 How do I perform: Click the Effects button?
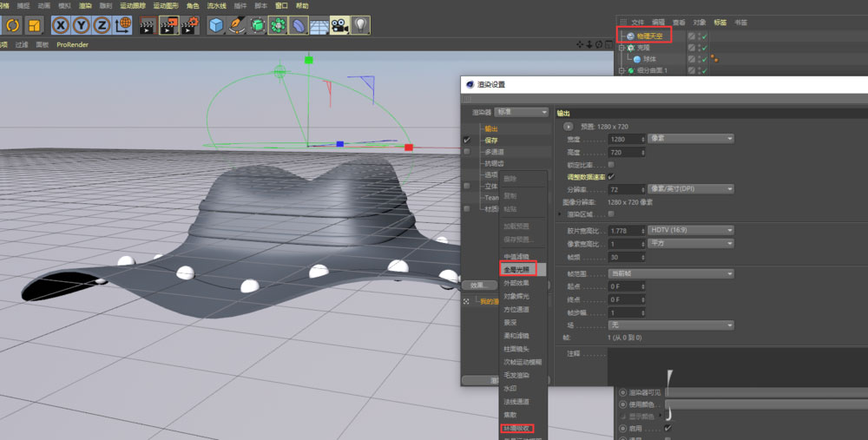[478, 285]
